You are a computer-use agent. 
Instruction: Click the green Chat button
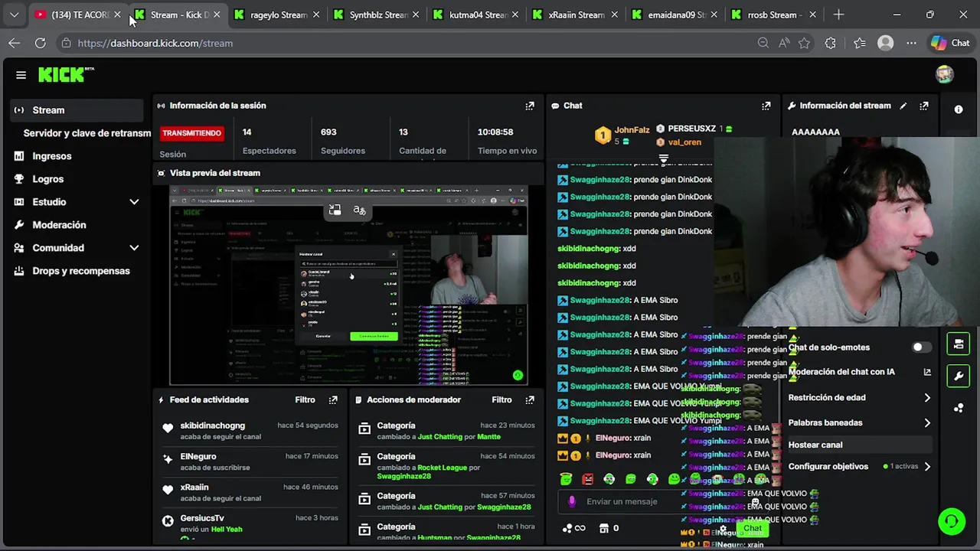752,528
